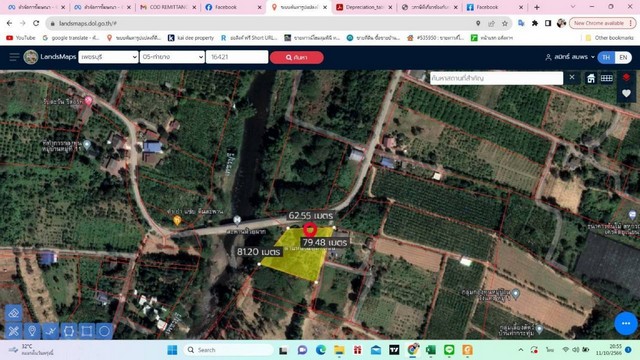Click the 62.55 meters measurement label

311,216
